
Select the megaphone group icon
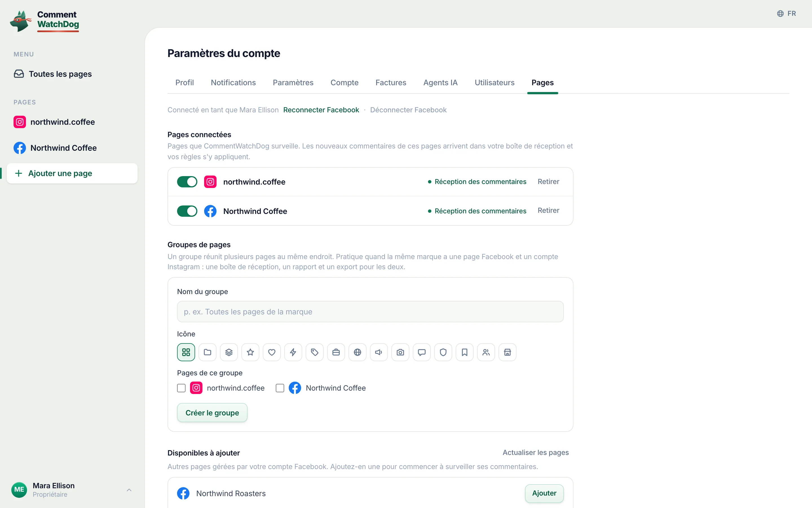(379, 352)
